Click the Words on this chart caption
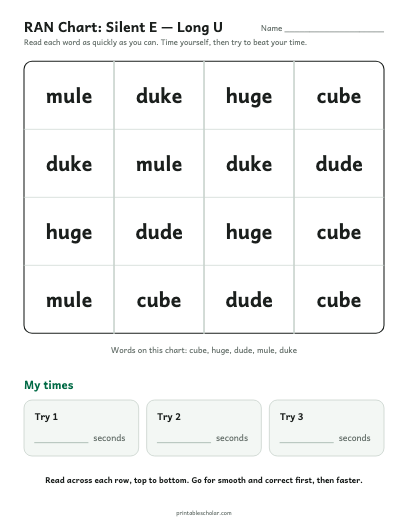Image resolution: width=408 pixels, height=528 pixels. [x=204, y=350]
